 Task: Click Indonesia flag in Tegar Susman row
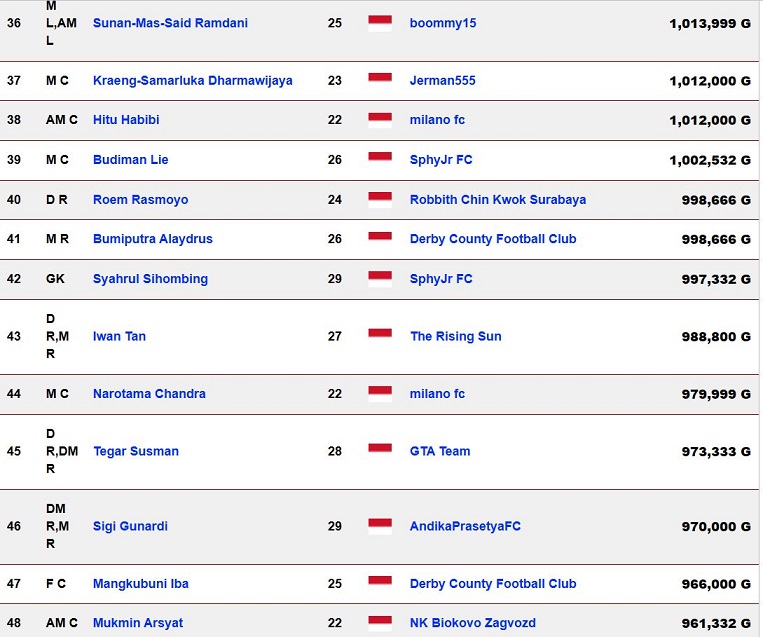coord(380,451)
